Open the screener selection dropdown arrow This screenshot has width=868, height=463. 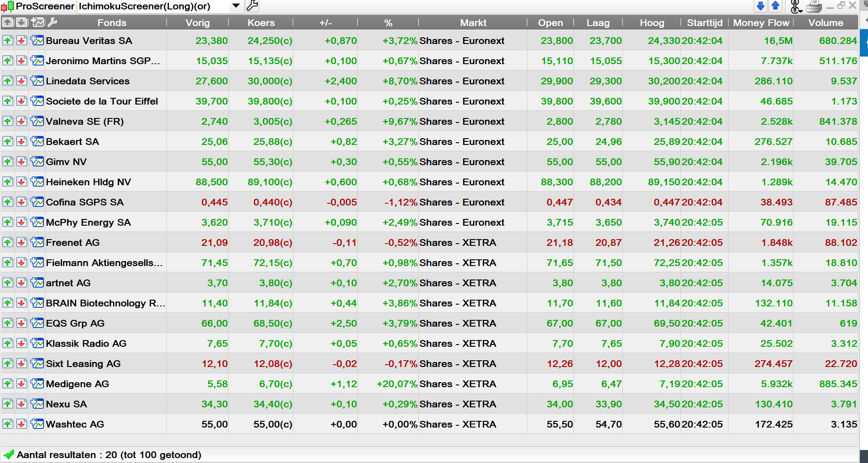236,6
